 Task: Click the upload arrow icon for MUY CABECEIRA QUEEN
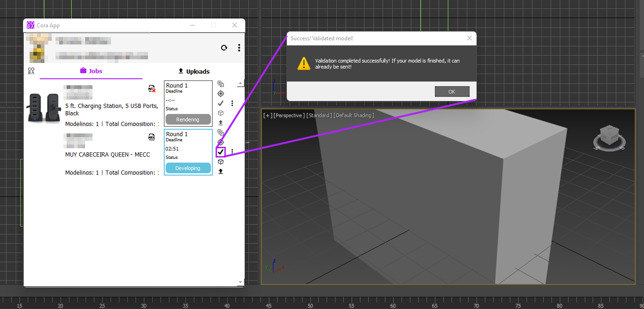pos(221,171)
